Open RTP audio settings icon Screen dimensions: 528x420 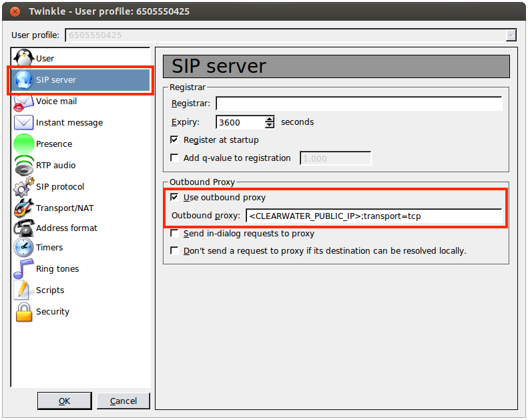pos(24,166)
